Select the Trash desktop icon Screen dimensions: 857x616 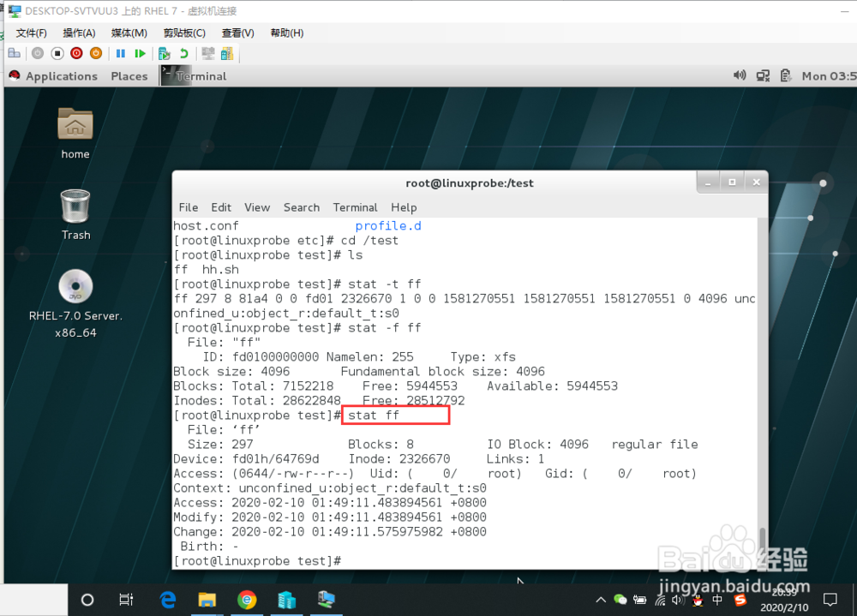(75, 214)
